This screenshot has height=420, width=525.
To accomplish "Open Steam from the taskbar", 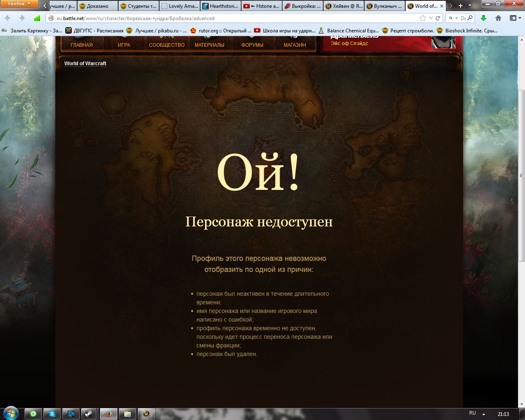I will [x=88, y=414].
